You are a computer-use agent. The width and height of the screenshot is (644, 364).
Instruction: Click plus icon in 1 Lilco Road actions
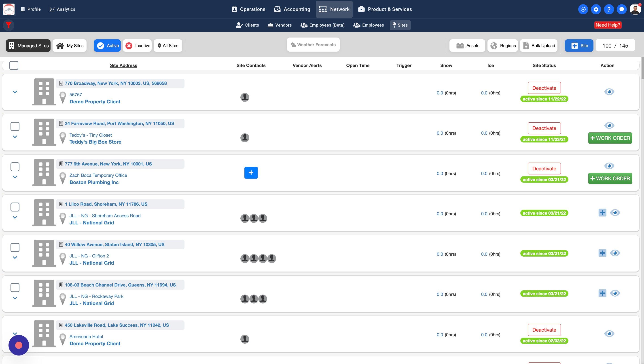click(602, 213)
